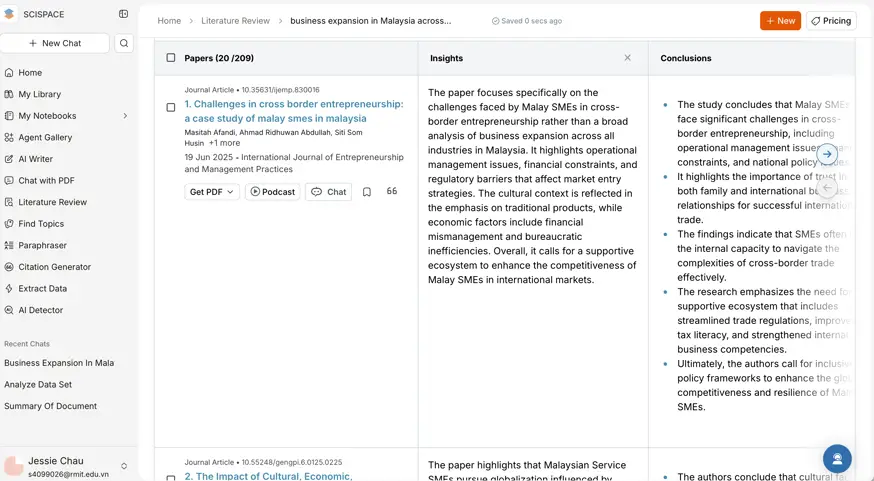Close the Insights column
The image size is (874, 481).
click(x=627, y=58)
